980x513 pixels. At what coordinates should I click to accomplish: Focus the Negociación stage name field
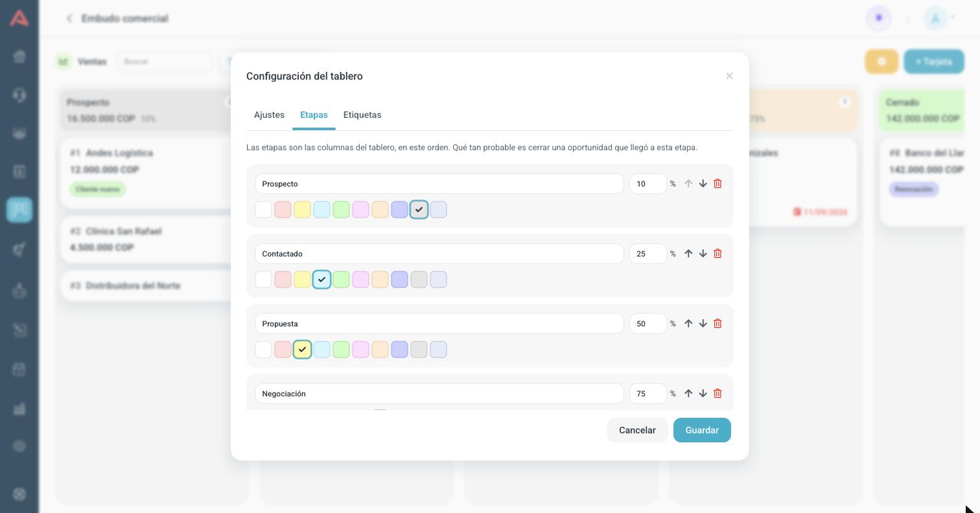pyautogui.click(x=439, y=393)
